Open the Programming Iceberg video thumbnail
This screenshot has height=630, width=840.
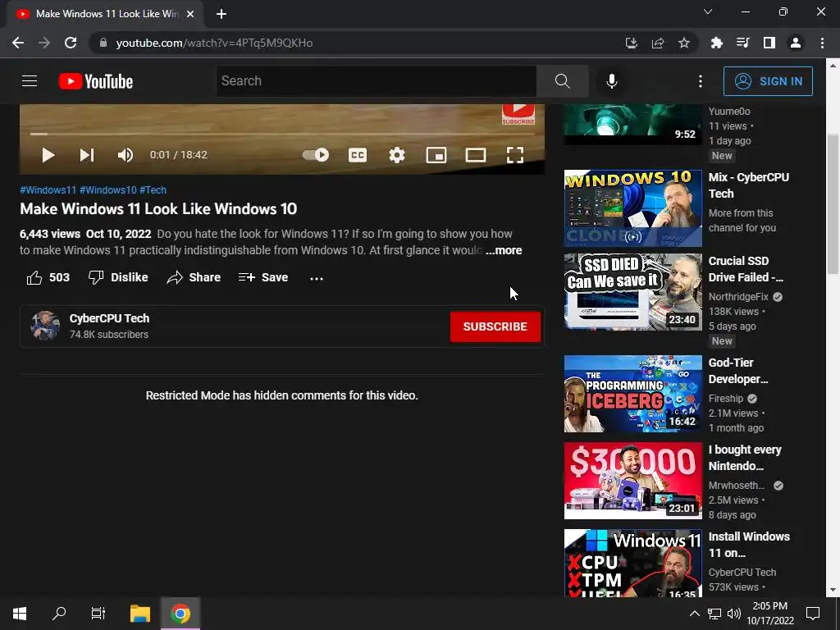point(632,394)
